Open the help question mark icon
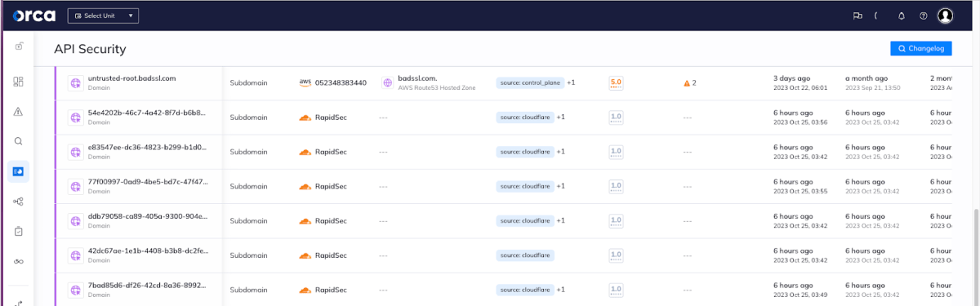Image resolution: width=980 pixels, height=306 pixels. click(924, 16)
